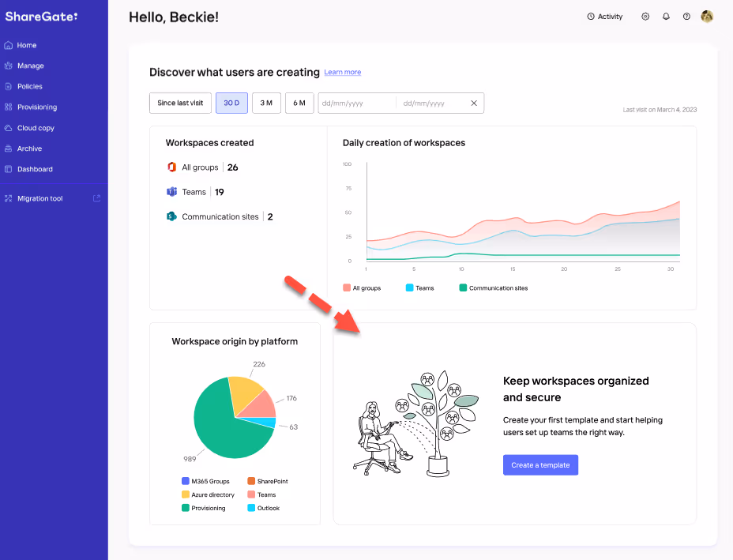Open notifications bell
Image resolution: width=733 pixels, height=560 pixels.
pos(666,17)
